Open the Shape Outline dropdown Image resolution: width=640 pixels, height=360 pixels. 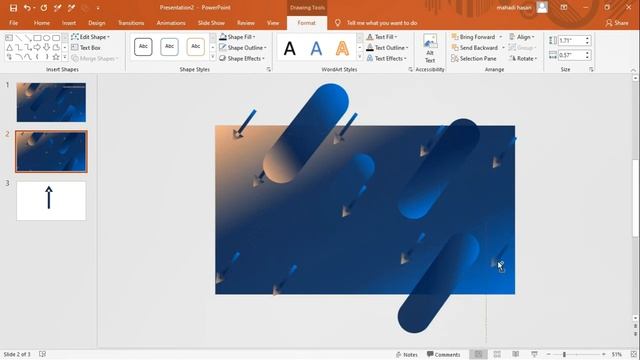[x=243, y=48]
